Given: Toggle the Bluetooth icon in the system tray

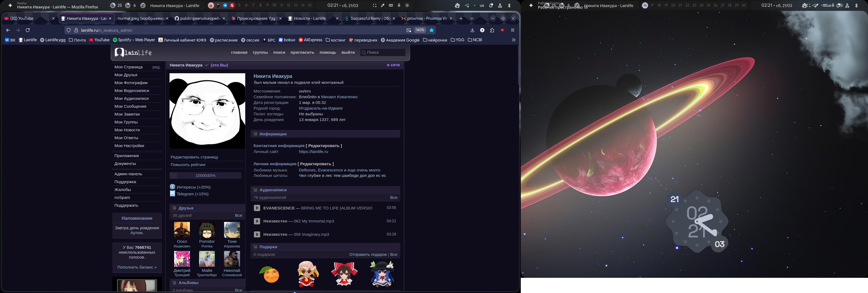Looking at the screenshot, I should [509, 5].
